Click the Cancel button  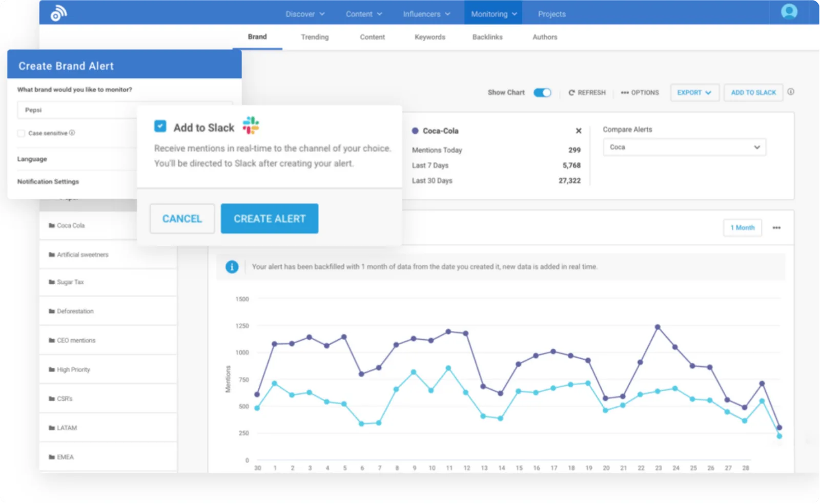click(182, 219)
